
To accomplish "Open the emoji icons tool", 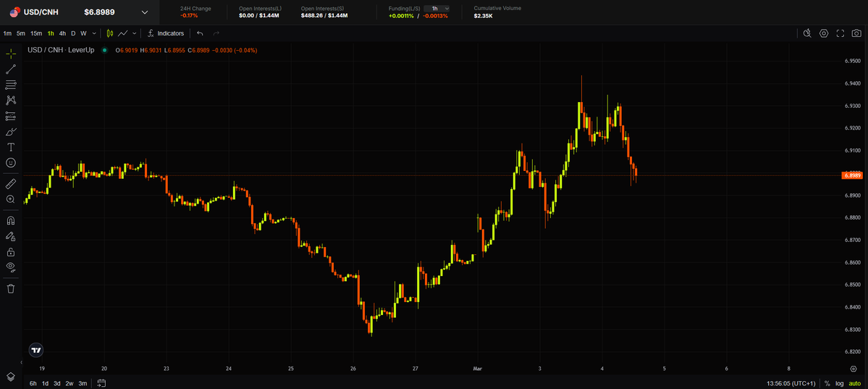I will click(11, 163).
